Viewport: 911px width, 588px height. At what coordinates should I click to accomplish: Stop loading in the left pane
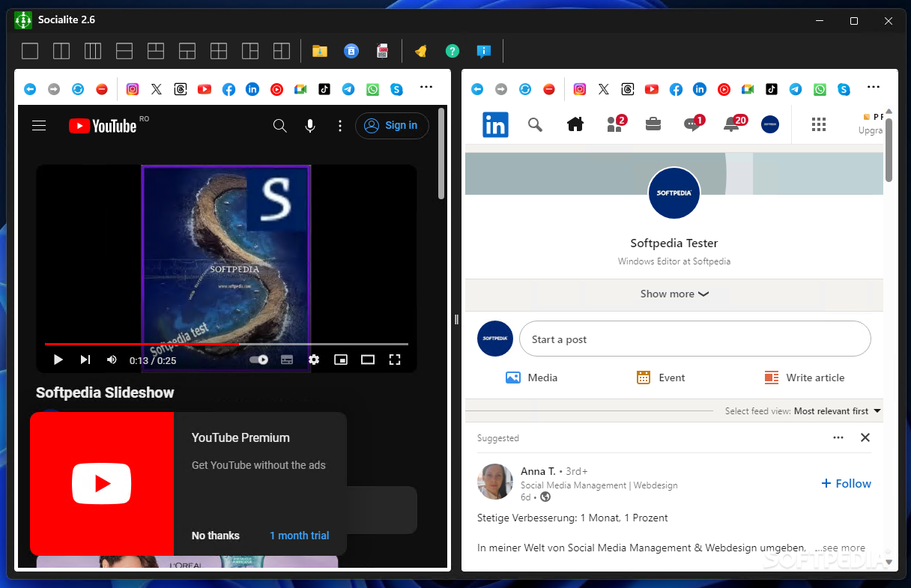[x=102, y=89]
